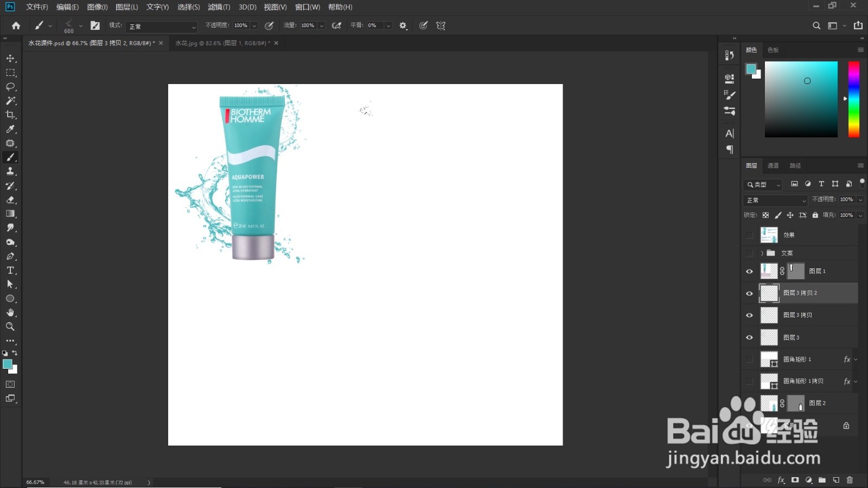Switch to the 水花.jpg document tab
Viewport: 868px width, 488px height.
(x=222, y=43)
